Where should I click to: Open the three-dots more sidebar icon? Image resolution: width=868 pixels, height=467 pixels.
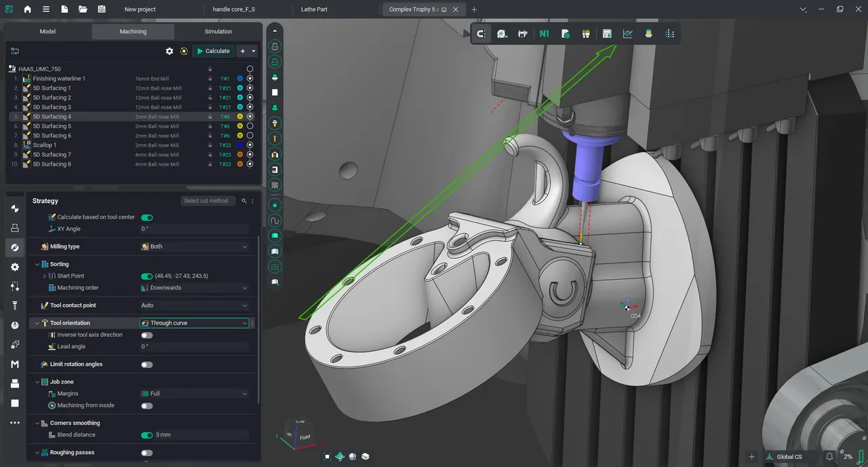click(x=15, y=423)
